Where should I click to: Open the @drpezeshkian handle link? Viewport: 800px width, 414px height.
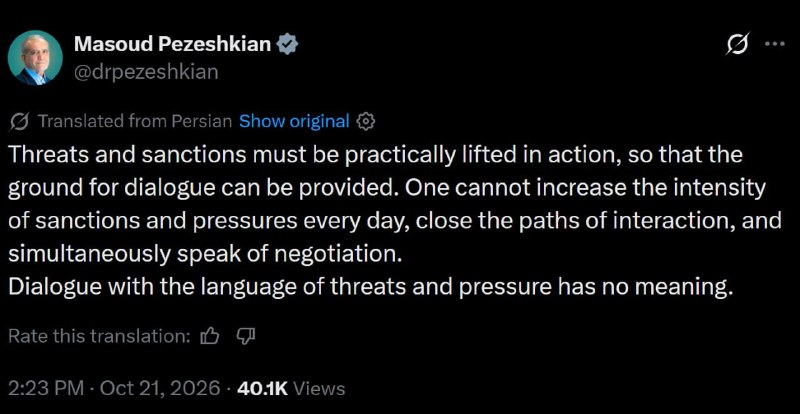tap(146, 72)
